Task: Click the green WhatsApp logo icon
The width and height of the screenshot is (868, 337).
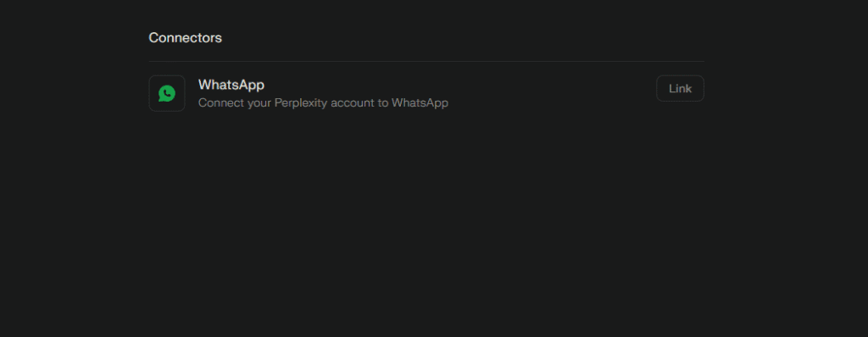Action: coord(167,93)
